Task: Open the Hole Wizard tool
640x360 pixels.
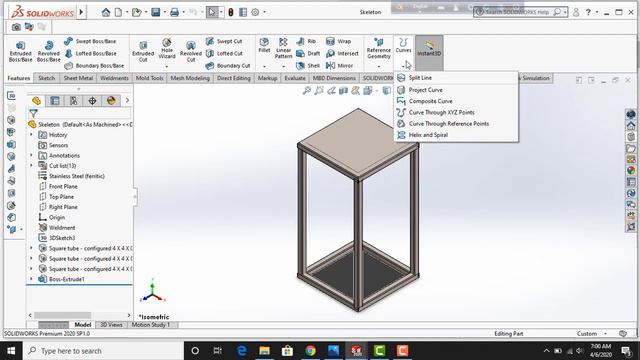Action: [167, 49]
